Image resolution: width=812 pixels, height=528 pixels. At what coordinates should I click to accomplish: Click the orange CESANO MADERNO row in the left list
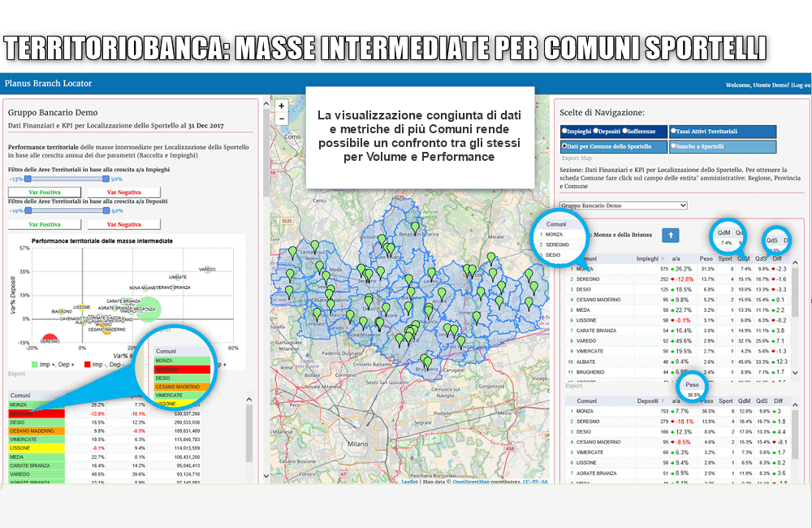37,431
